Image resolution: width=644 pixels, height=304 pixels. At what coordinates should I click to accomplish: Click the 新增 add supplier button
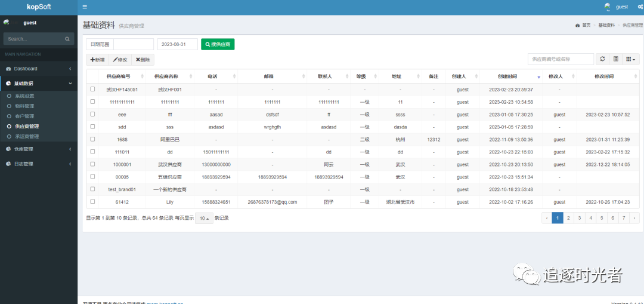click(x=97, y=60)
